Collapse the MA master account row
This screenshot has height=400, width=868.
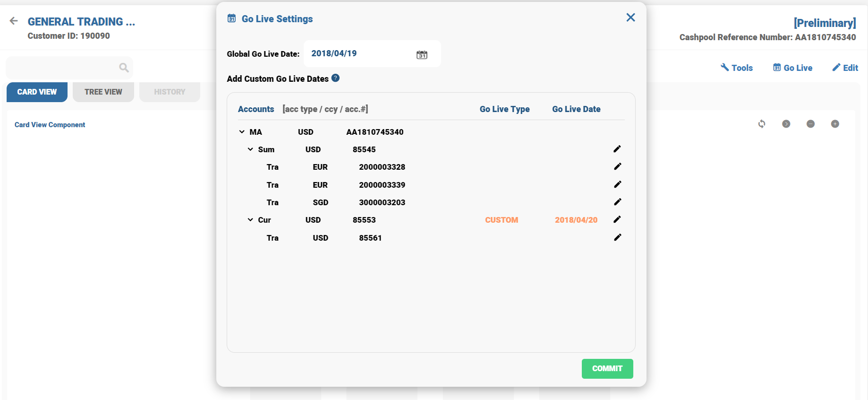pyautogui.click(x=242, y=132)
